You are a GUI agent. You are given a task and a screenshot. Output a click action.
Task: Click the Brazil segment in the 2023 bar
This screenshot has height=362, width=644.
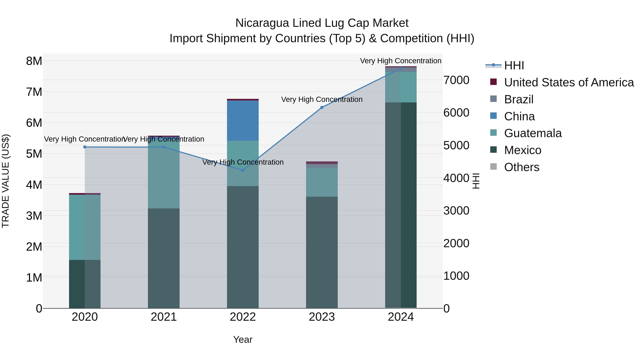322,166
